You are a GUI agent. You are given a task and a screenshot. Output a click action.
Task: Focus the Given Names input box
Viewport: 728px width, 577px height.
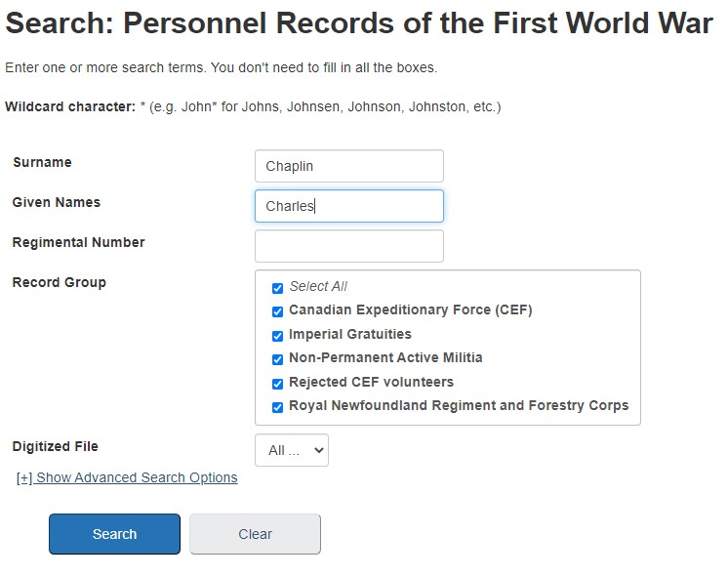coord(348,206)
